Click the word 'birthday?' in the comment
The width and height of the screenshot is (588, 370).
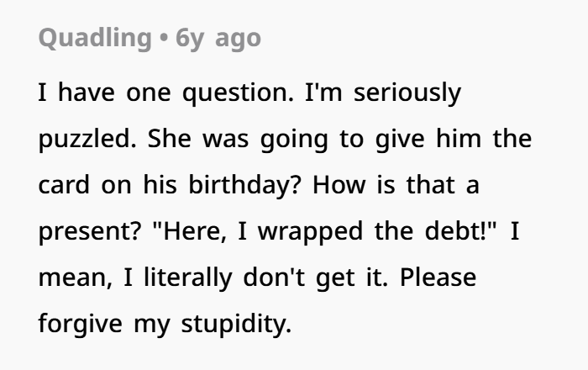point(244,185)
